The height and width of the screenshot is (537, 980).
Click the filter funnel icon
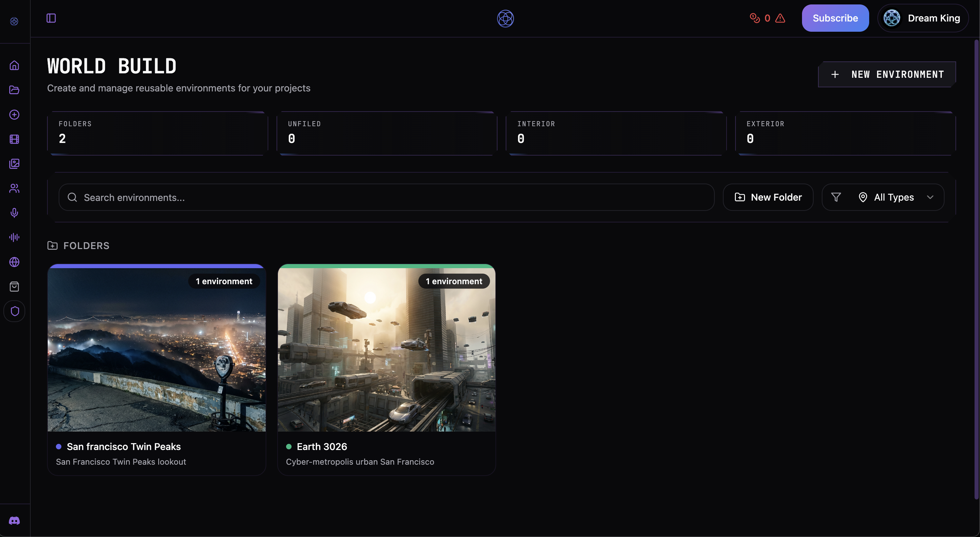[836, 197]
